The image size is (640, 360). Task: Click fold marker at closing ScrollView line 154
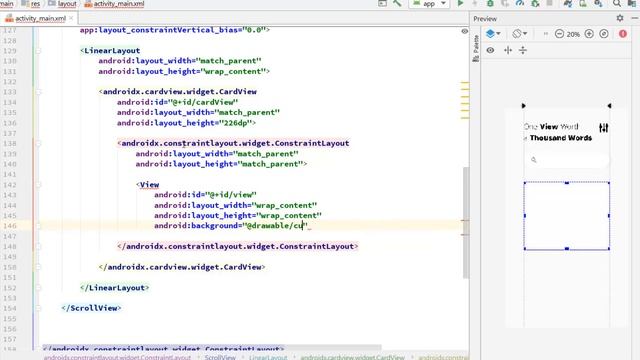click(x=38, y=308)
